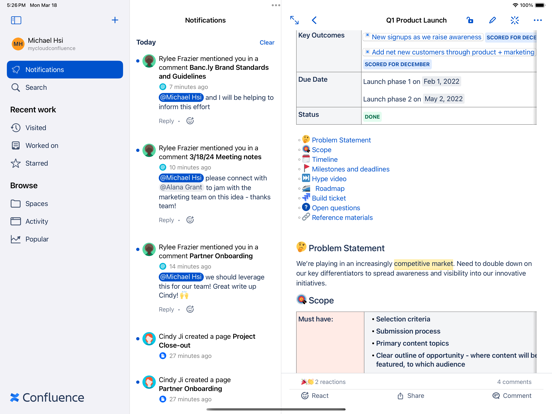Open the notifications more options ellipsis
This screenshot has height=414, width=552.
276,5
